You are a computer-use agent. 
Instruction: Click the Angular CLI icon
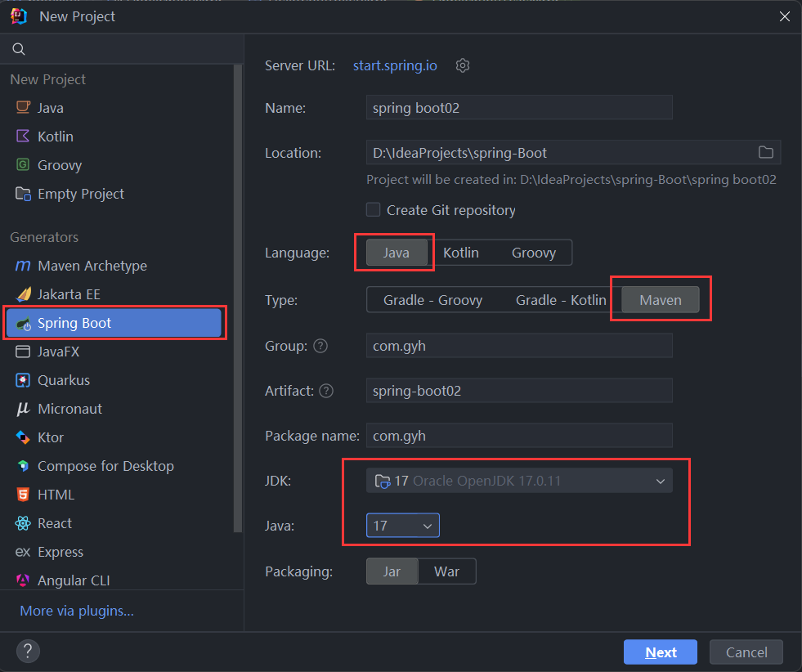click(23, 580)
